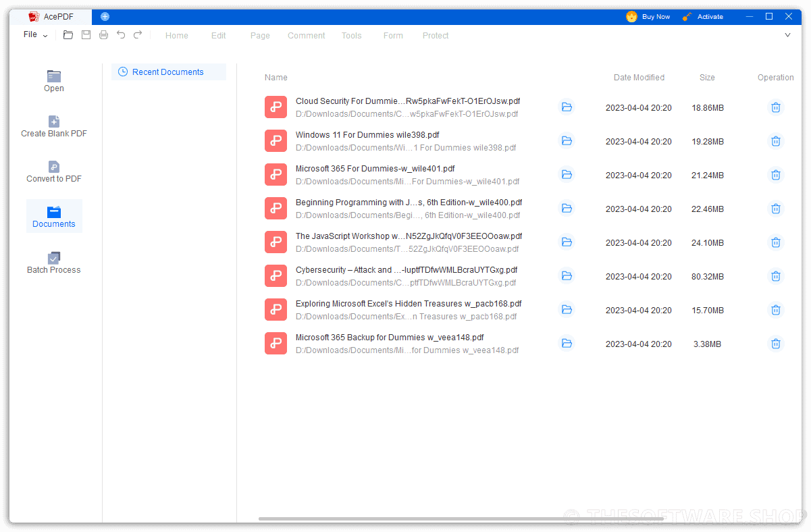Open Batch Process in sidebar
Image resolution: width=811 pixels, height=532 pixels.
coord(54,263)
